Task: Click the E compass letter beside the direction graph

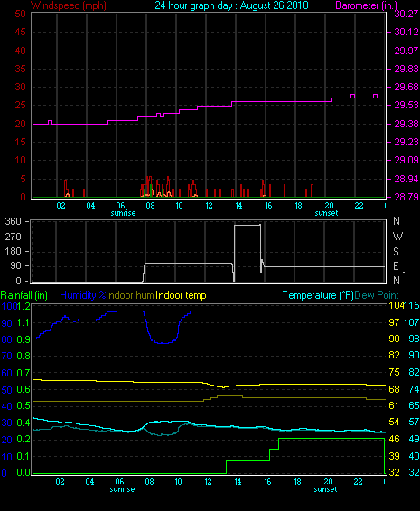Action: (x=396, y=266)
